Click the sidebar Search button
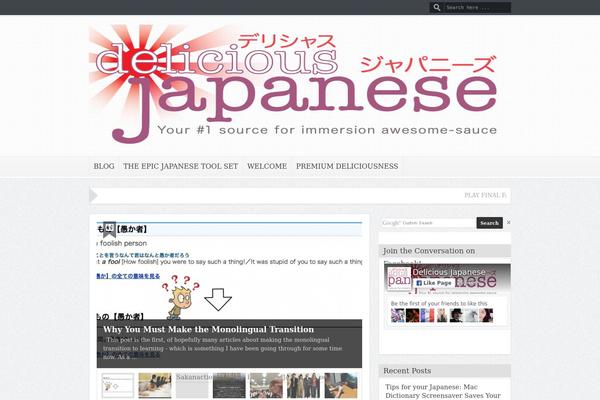Viewport: 600px width, 400px height. click(489, 223)
